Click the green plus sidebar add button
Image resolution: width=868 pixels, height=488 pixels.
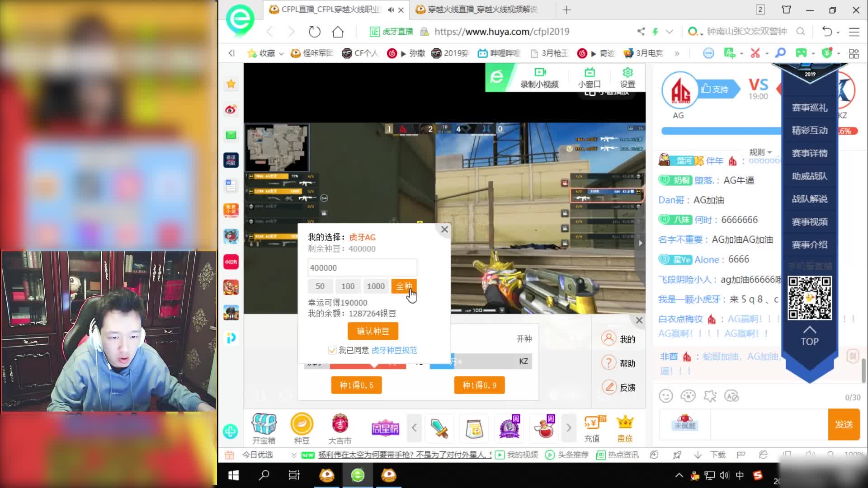(x=231, y=431)
